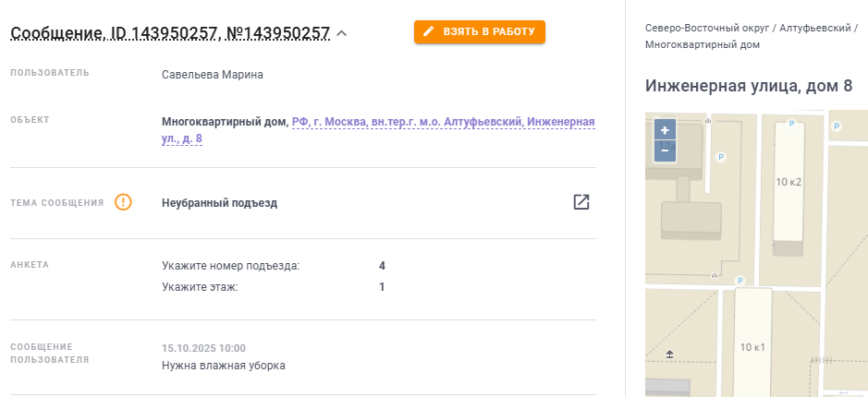Click the orange warning icon beside message topic
This screenshot has width=868, height=397.
[x=123, y=202]
